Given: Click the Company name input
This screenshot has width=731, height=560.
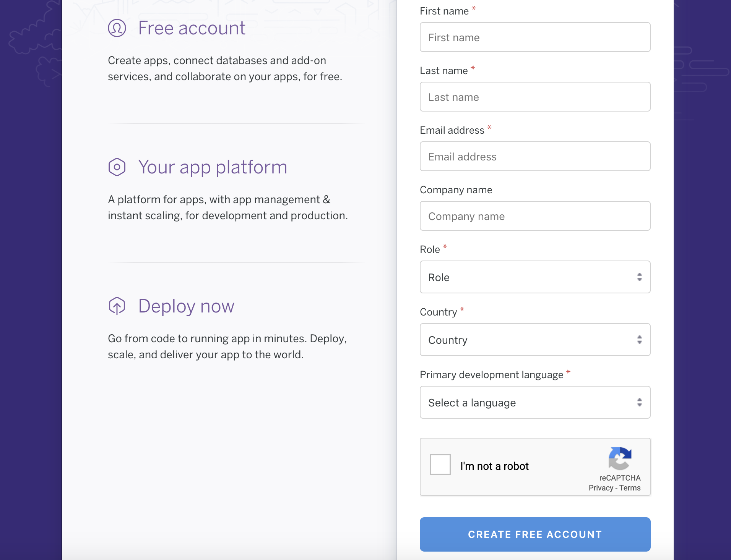Looking at the screenshot, I should pos(535,216).
